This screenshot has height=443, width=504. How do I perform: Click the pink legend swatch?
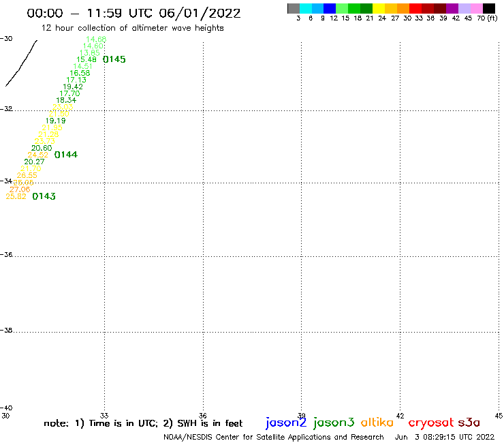point(476,8)
